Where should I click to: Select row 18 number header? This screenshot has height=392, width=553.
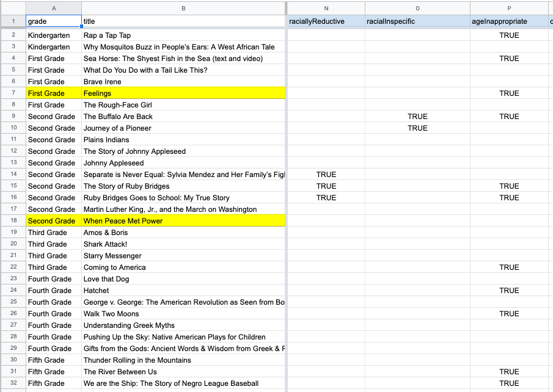[13, 220]
